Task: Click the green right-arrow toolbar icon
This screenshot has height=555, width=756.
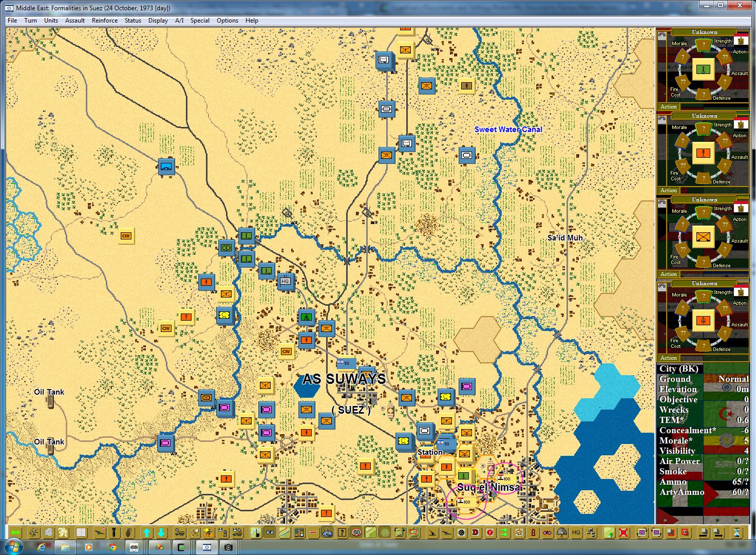Action: 15,532
